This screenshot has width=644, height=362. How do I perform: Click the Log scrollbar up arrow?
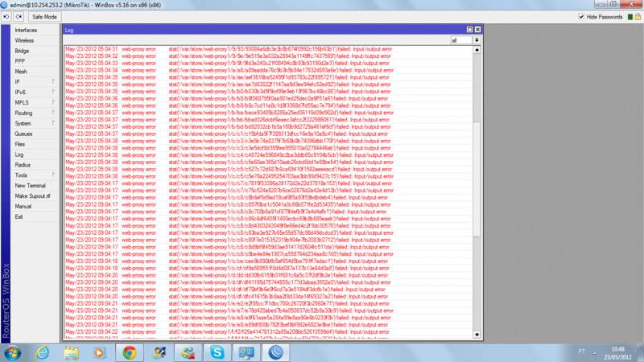click(477, 50)
